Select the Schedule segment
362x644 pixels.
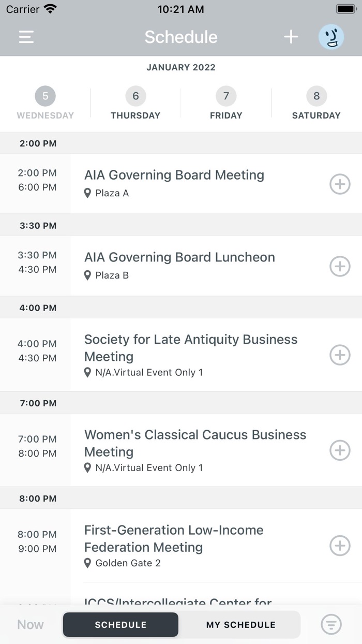click(120, 625)
